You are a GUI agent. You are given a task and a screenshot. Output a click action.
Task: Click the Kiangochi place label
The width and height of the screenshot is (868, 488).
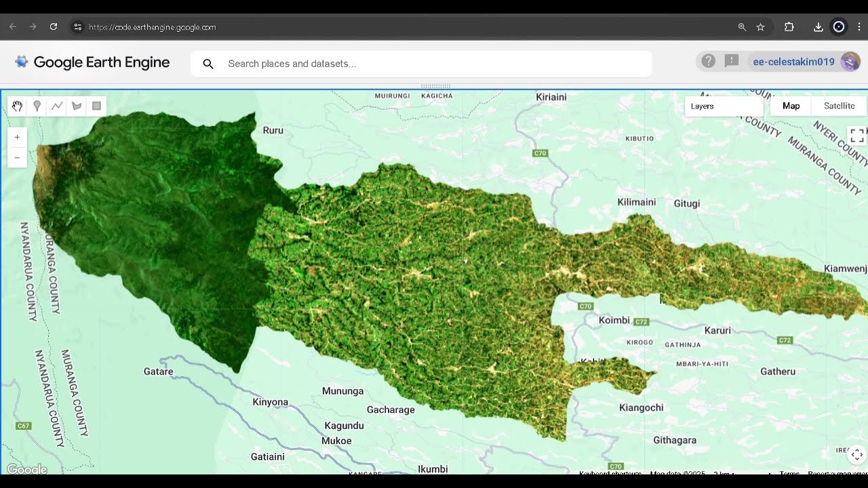tap(642, 407)
